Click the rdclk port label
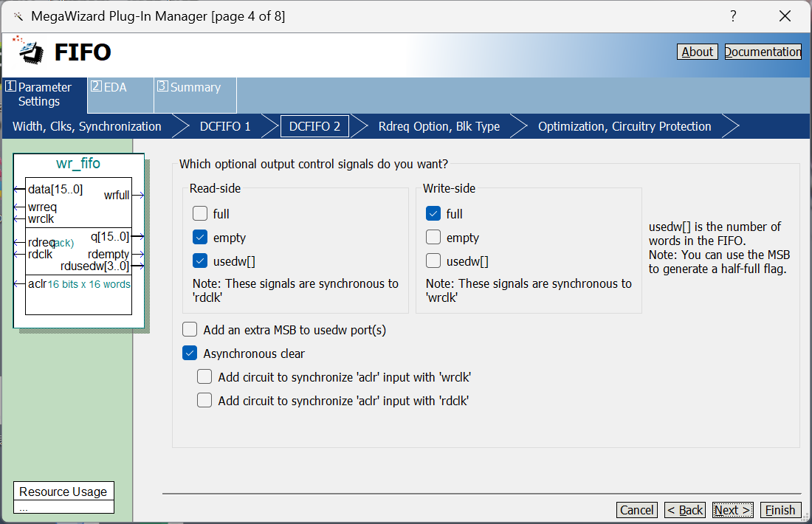The height and width of the screenshot is (524, 812). pos(41,254)
